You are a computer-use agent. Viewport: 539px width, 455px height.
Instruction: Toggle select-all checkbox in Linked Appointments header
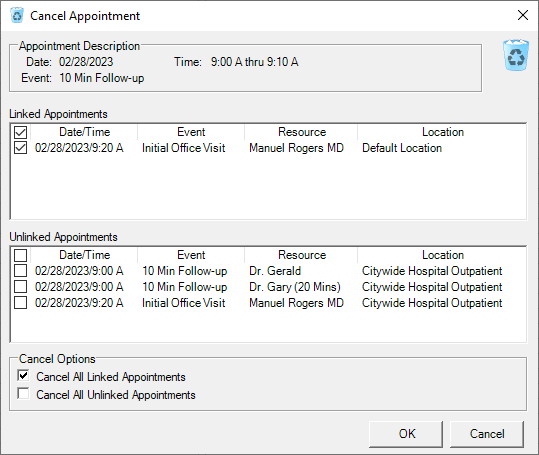[21, 132]
